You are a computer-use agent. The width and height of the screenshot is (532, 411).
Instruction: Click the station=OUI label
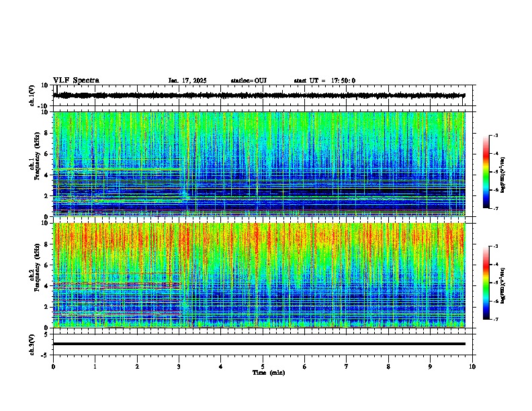[249, 81]
